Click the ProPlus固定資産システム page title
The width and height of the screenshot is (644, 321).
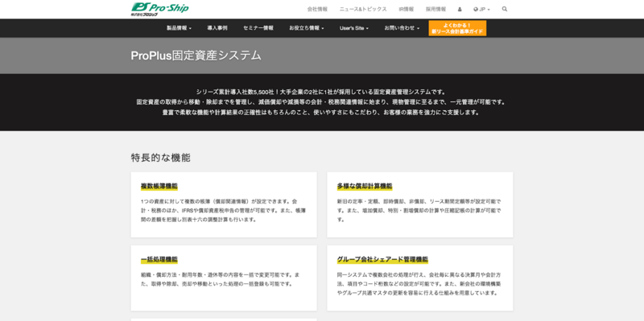196,56
